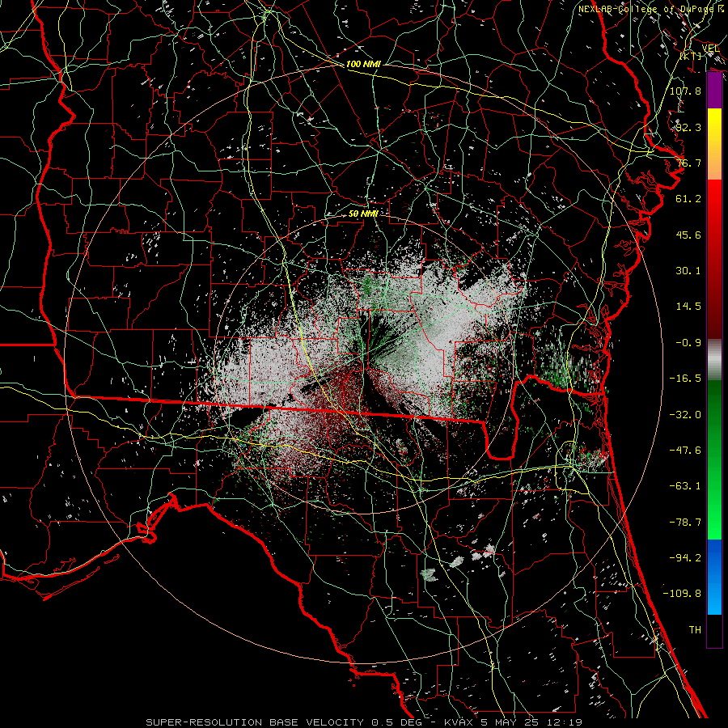Select the 14.5 legend value
This screenshot has width=728, height=728.
688,307
